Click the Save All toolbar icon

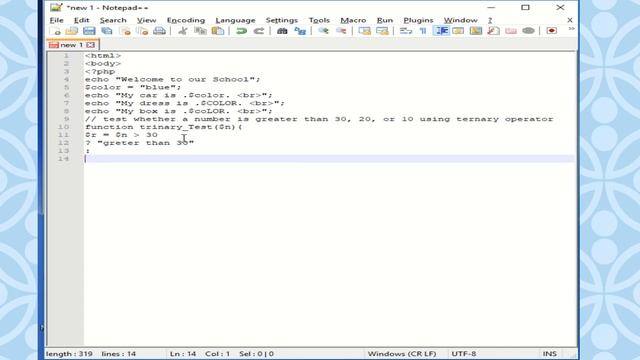[107, 31]
